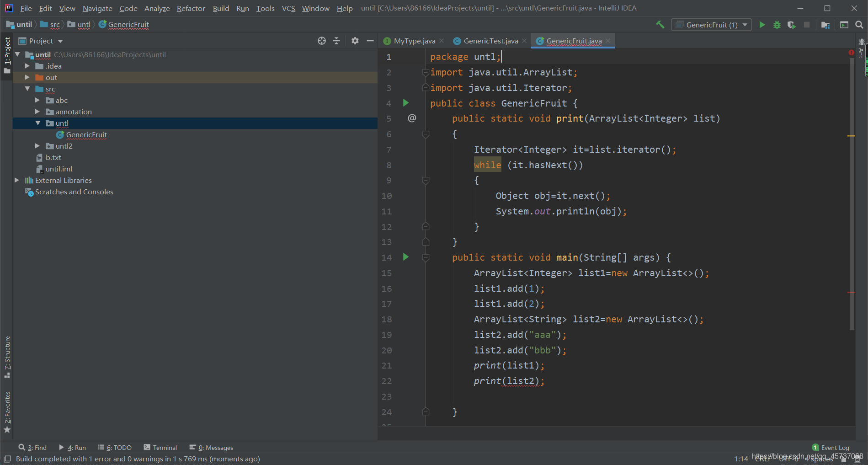Viewport: 868px width, 465px height.
Task: Click the red error stripe mark on scrollbar
Action: tap(851, 293)
